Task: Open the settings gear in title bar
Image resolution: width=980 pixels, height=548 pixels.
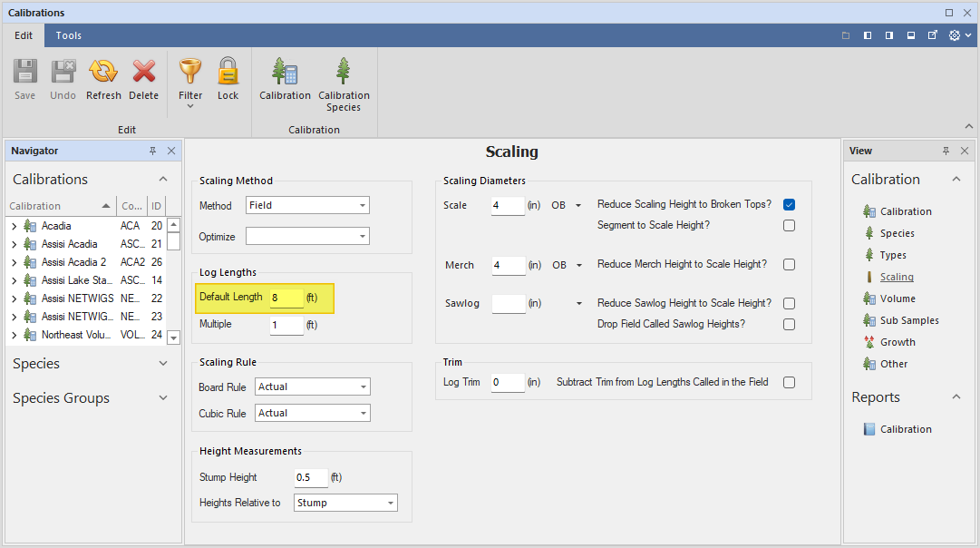Action: click(955, 35)
